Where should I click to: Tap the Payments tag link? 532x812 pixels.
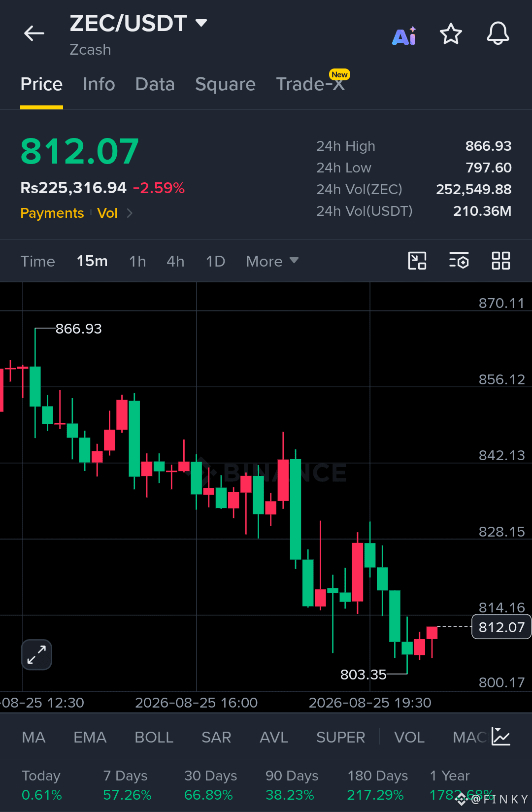click(52, 213)
